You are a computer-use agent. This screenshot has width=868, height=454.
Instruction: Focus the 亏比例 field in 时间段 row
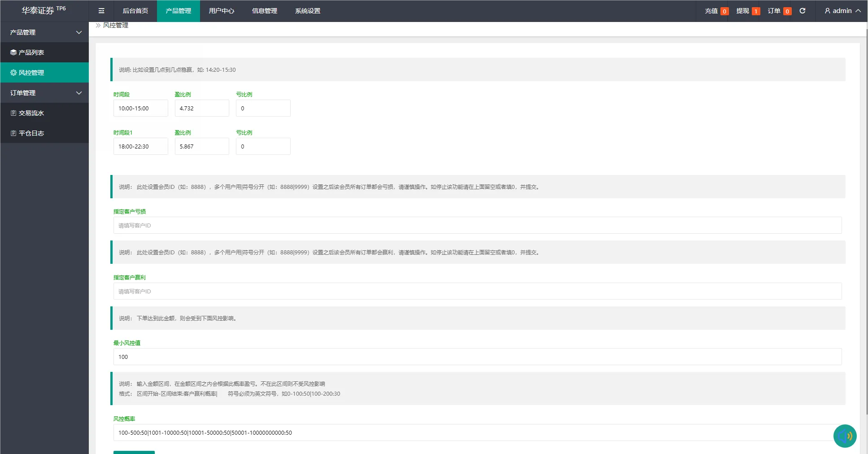[x=263, y=108]
